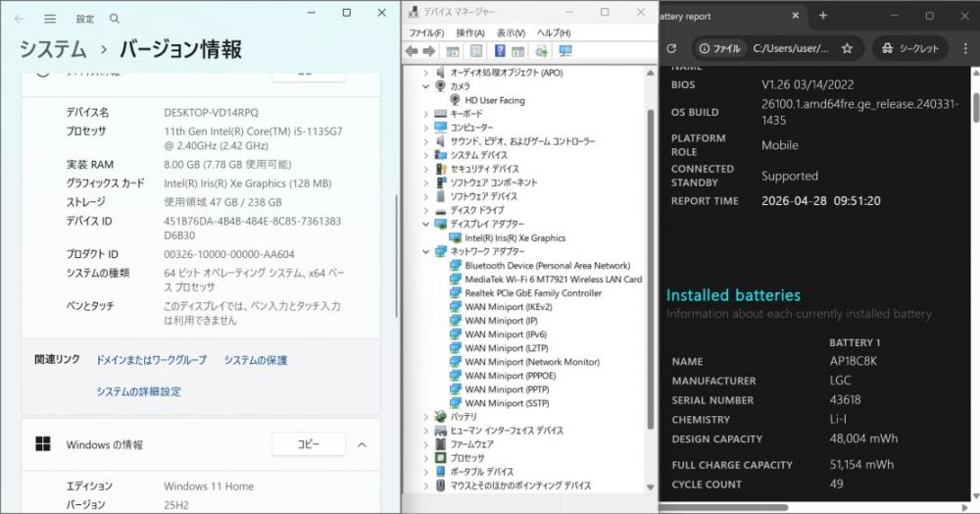Click the browser address bar file path
980x514 pixels.
(791, 48)
